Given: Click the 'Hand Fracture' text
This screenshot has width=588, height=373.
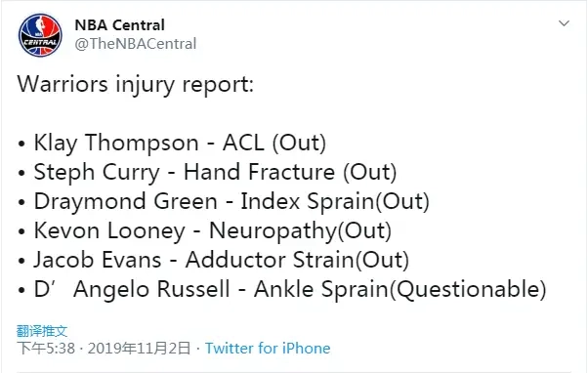Looking at the screenshot, I should coord(259,173).
